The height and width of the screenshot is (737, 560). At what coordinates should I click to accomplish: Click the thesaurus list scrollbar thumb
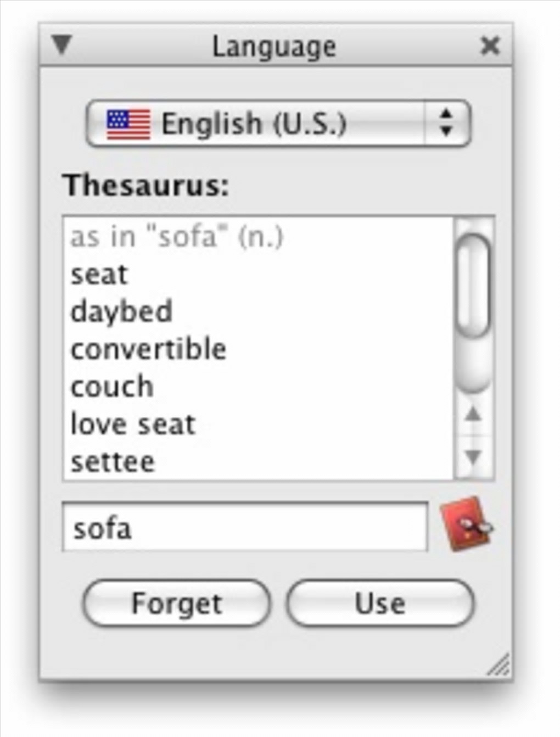tap(473, 286)
